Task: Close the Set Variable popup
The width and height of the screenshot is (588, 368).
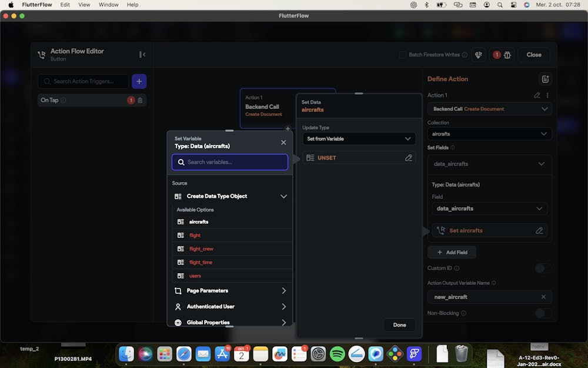Action: (283, 142)
